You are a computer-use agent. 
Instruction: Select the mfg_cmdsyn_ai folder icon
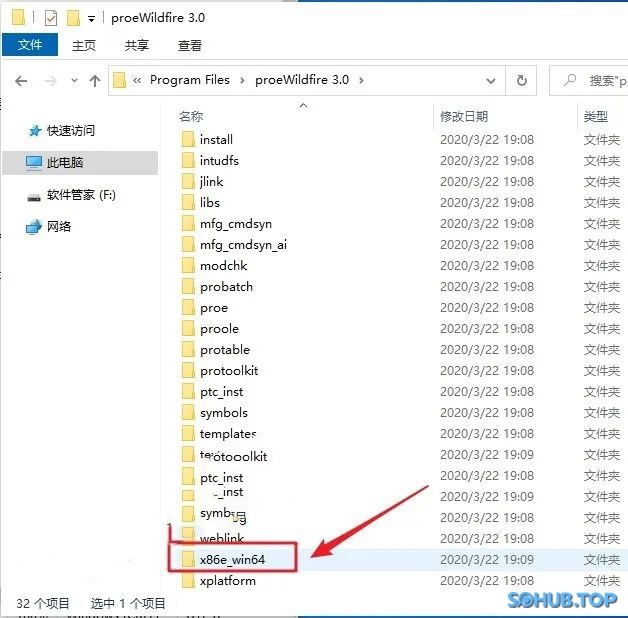pyautogui.click(x=188, y=245)
